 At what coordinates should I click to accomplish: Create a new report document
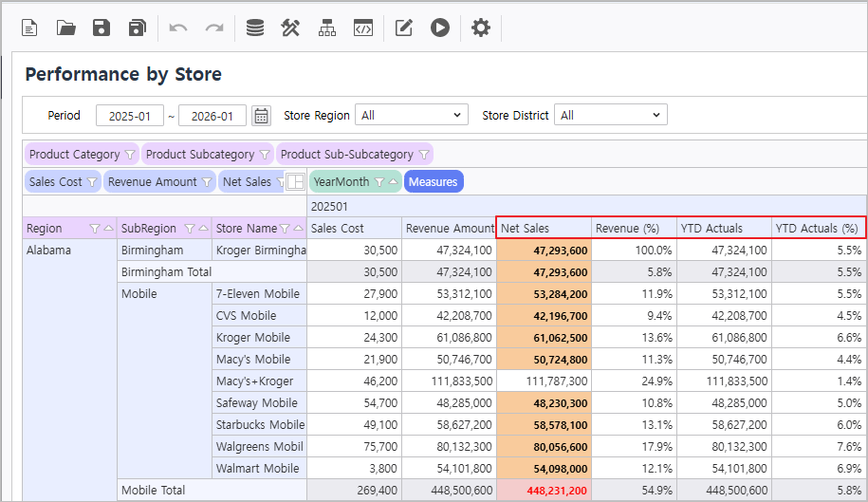point(30,28)
